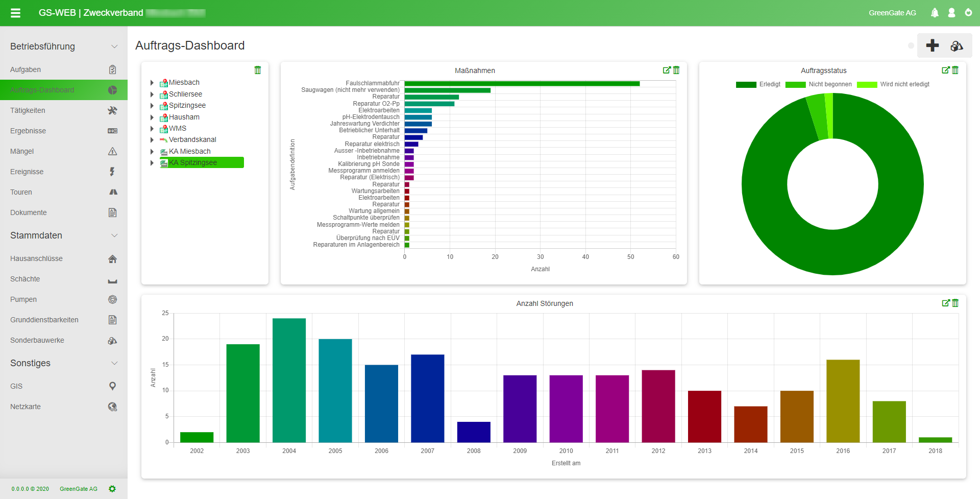Viewport: 980px width, 499px height.
Task: Click the 2004 bar in Störungen chart
Action: pyautogui.click(x=289, y=380)
